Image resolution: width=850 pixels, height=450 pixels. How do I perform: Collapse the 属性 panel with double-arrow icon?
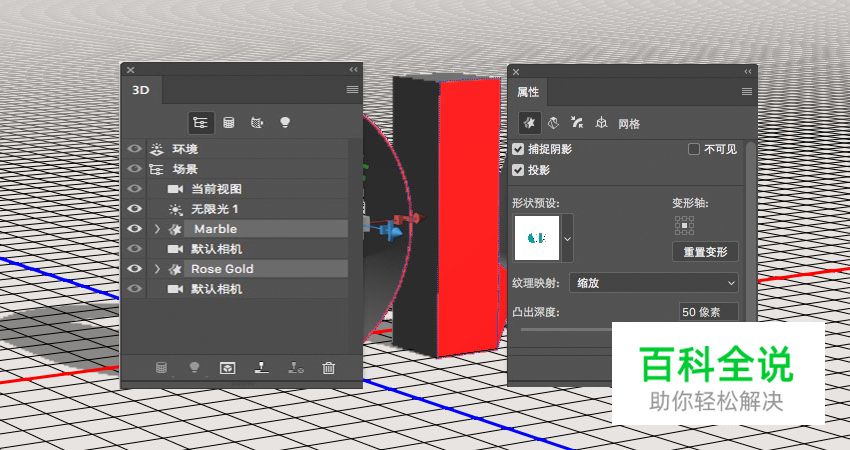pyautogui.click(x=748, y=72)
